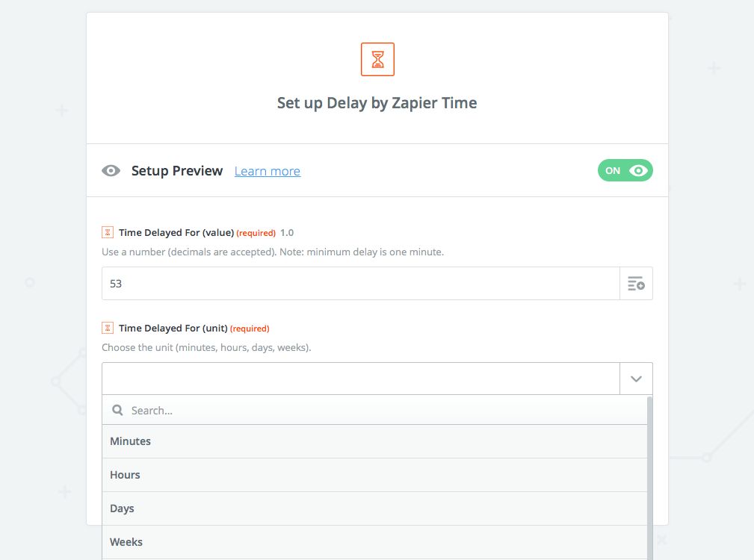The image size is (754, 560).
Task: Click the value input field containing 53
Action: pos(361,284)
